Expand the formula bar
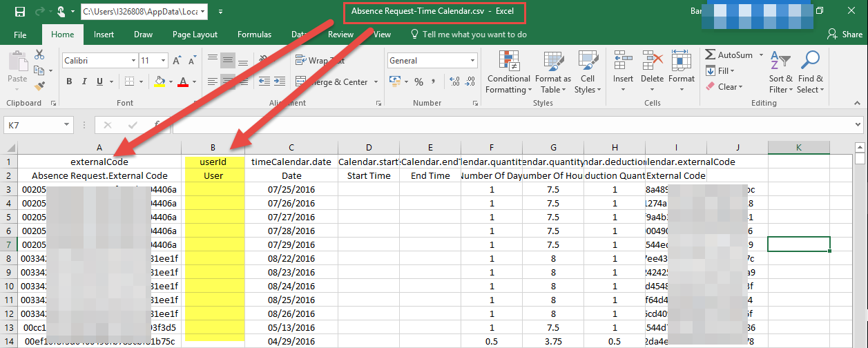This screenshot has width=868, height=348. coord(856,125)
